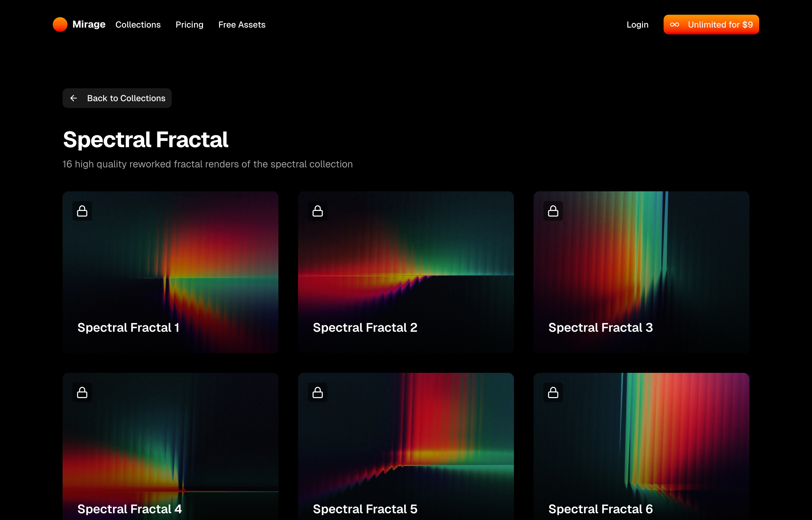Open the Collections menu item
The image size is (812, 520).
point(138,25)
